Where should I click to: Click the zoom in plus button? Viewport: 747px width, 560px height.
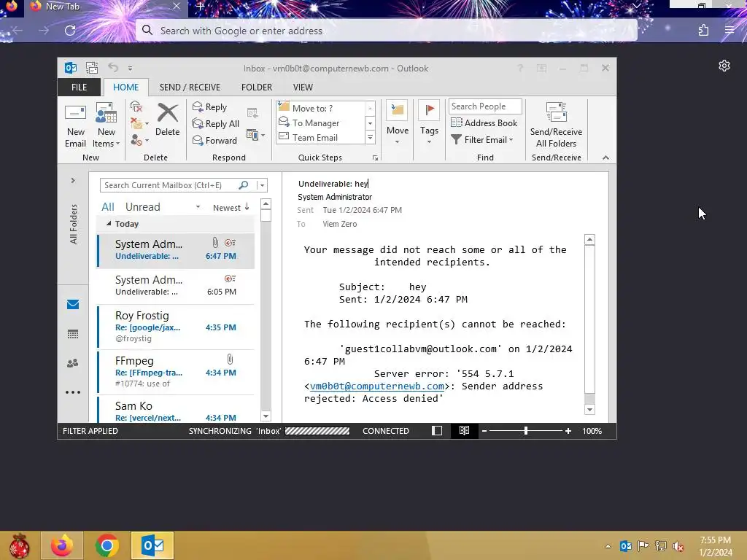click(x=568, y=431)
